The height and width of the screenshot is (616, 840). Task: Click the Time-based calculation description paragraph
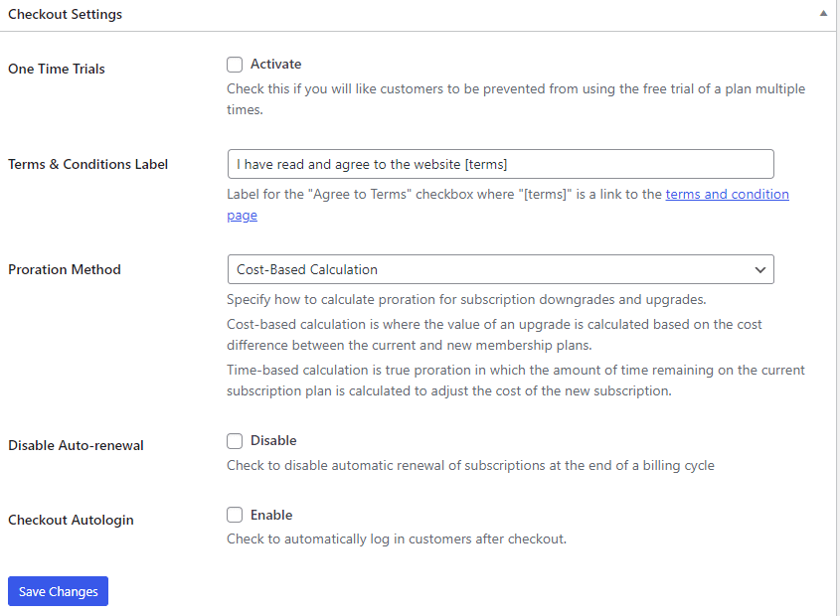coord(515,381)
